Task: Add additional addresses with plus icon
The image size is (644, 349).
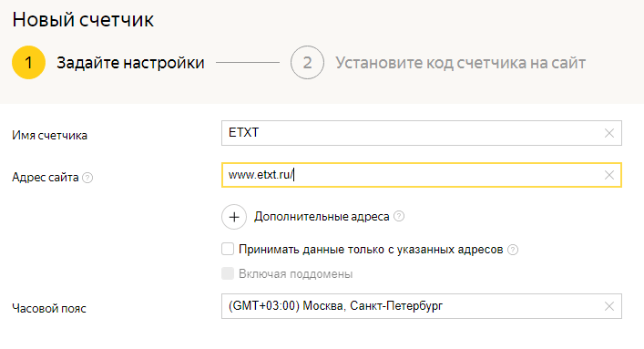Action: [234, 217]
